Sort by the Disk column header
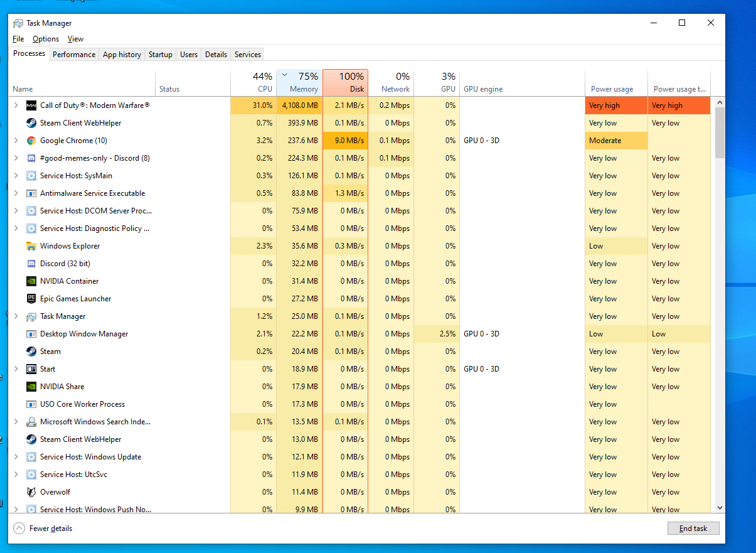Image resolution: width=756 pixels, height=553 pixels. [345, 82]
